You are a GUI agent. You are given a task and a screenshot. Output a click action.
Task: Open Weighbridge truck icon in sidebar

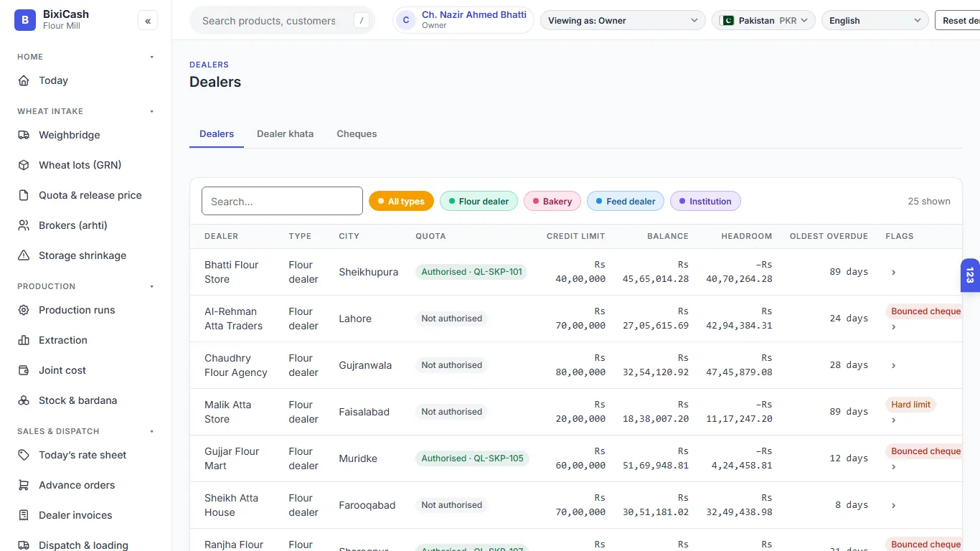[x=24, y=135]
